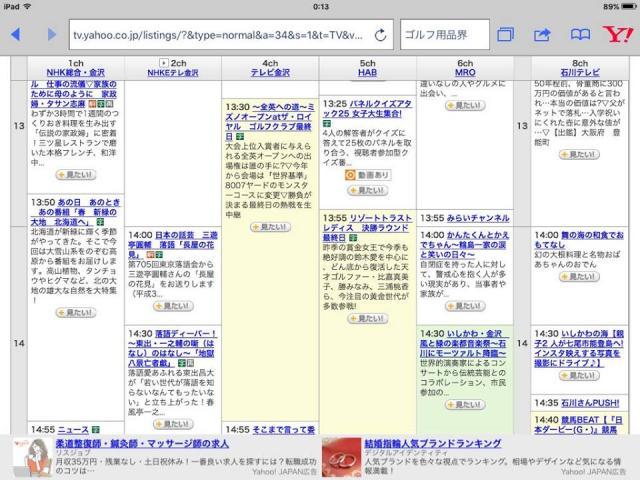Open the 13:50 あの日 あのとき program link
Image resolution: width=640 pixels, height=480 pixels.
pyautogui.click(x=76, y=212)
